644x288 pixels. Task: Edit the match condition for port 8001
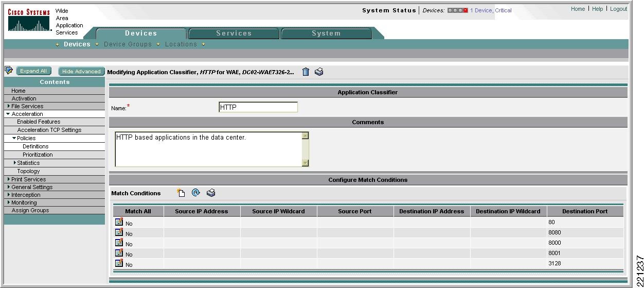119,253
